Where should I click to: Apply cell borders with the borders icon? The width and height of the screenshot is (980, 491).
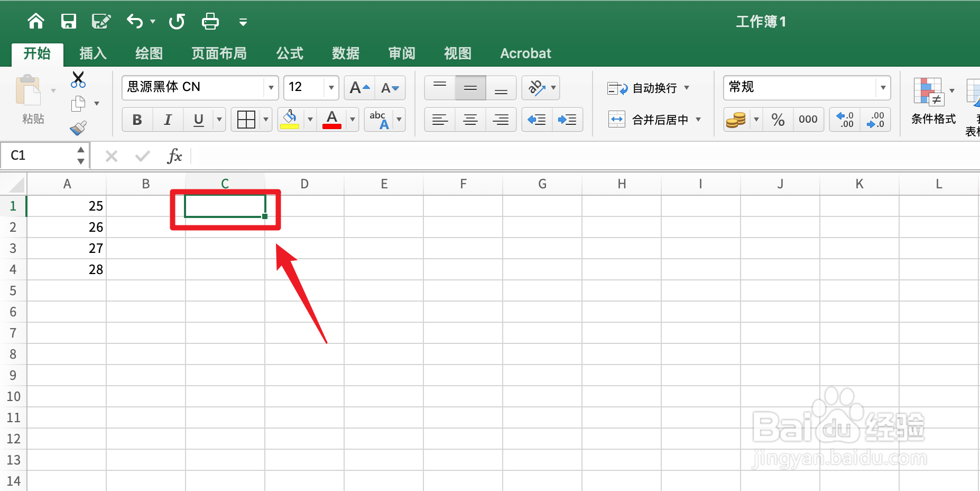[x=246, y=120]
